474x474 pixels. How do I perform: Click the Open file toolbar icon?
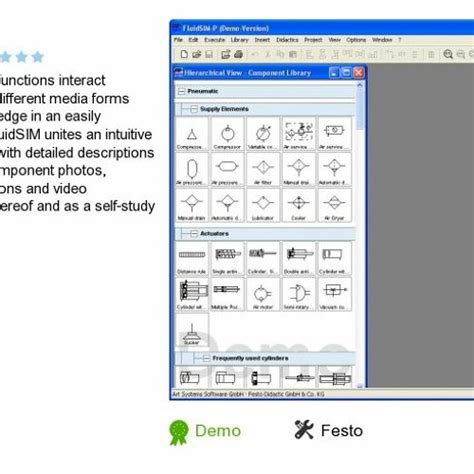pyautogui.click(x=197, y=54)
